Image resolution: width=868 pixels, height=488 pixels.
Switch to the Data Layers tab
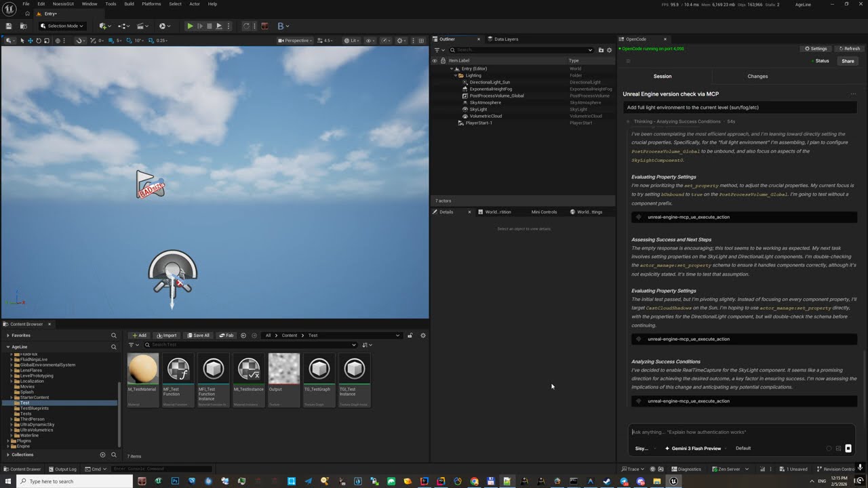click(x=502, y=39)
